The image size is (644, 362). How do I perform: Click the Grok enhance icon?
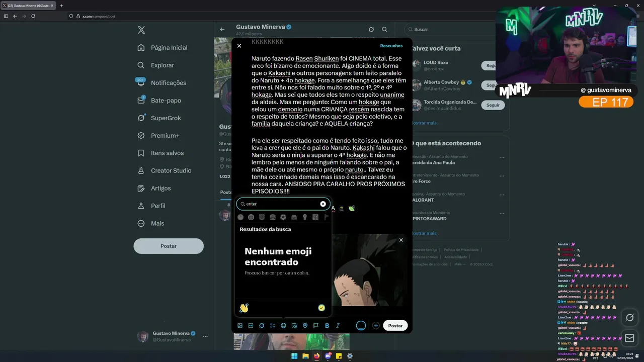coord(262,326)
